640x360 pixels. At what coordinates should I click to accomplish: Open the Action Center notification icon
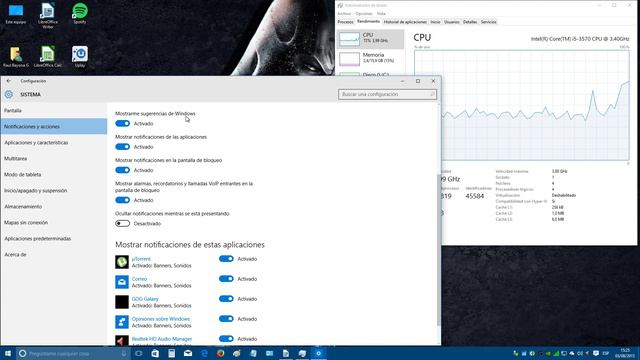tap(596, 353)
